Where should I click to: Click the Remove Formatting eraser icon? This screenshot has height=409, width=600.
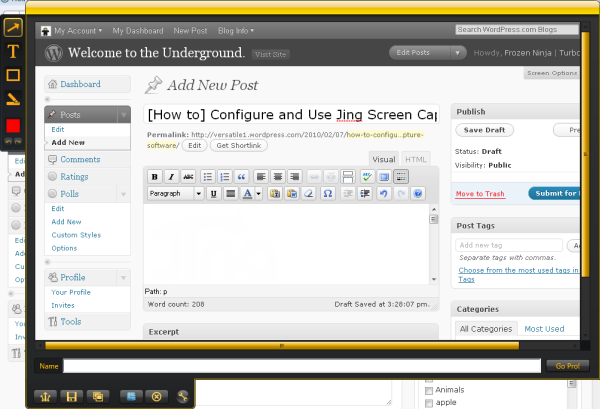(308, 194)
